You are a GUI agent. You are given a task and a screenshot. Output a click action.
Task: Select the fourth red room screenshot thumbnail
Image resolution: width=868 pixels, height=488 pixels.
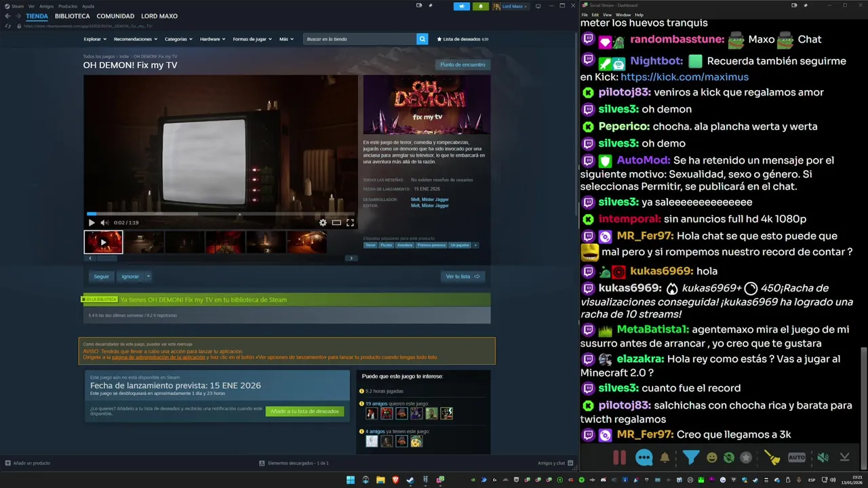click(x=225, y=242)
